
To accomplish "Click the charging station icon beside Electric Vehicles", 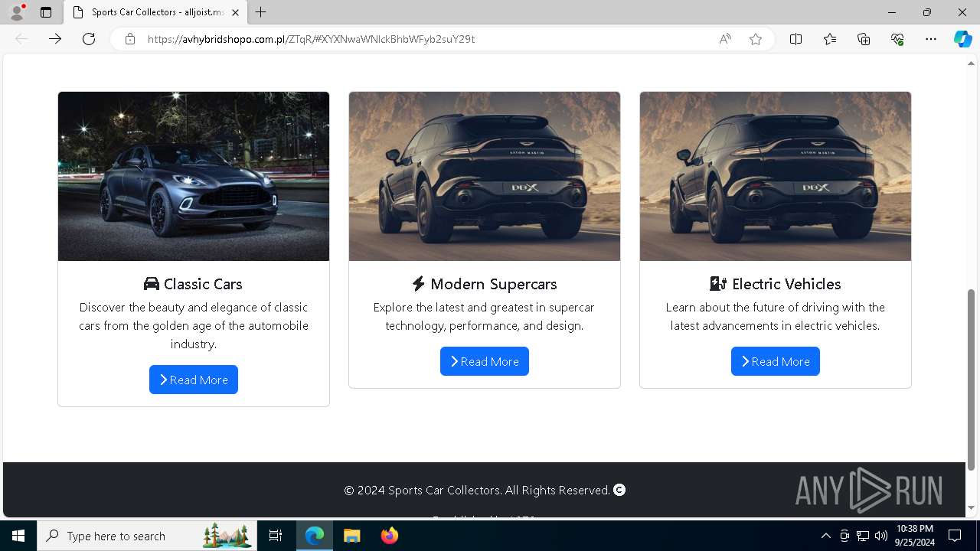I will click(718, 284).
